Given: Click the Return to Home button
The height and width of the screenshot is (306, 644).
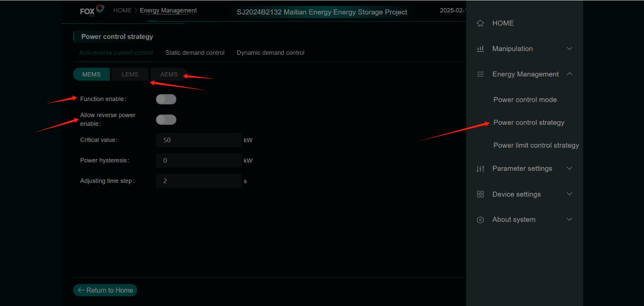Looking at the screenshot, I should 105,290.
